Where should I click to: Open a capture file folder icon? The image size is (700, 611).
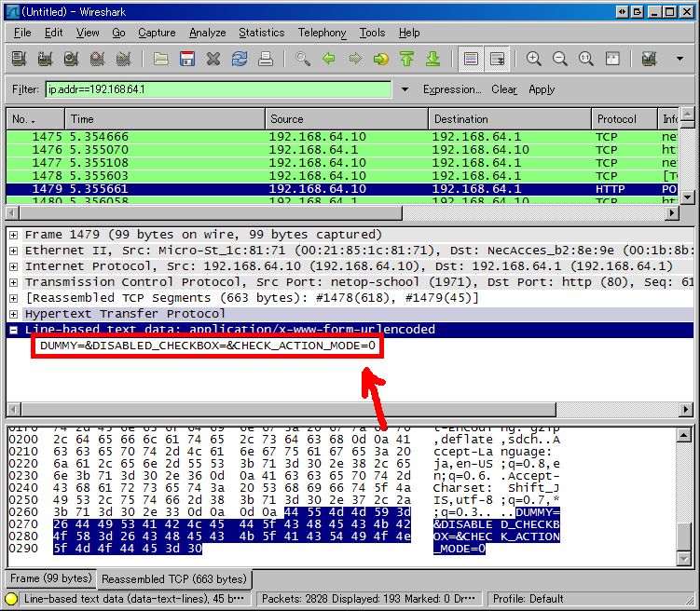(x=160, y=59)
